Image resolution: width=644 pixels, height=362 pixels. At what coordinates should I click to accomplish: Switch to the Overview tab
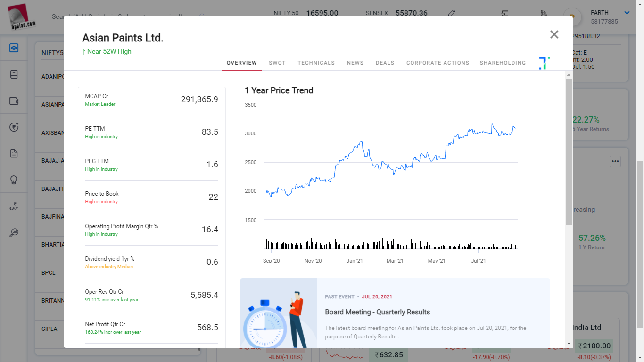(x=242, y=63)
